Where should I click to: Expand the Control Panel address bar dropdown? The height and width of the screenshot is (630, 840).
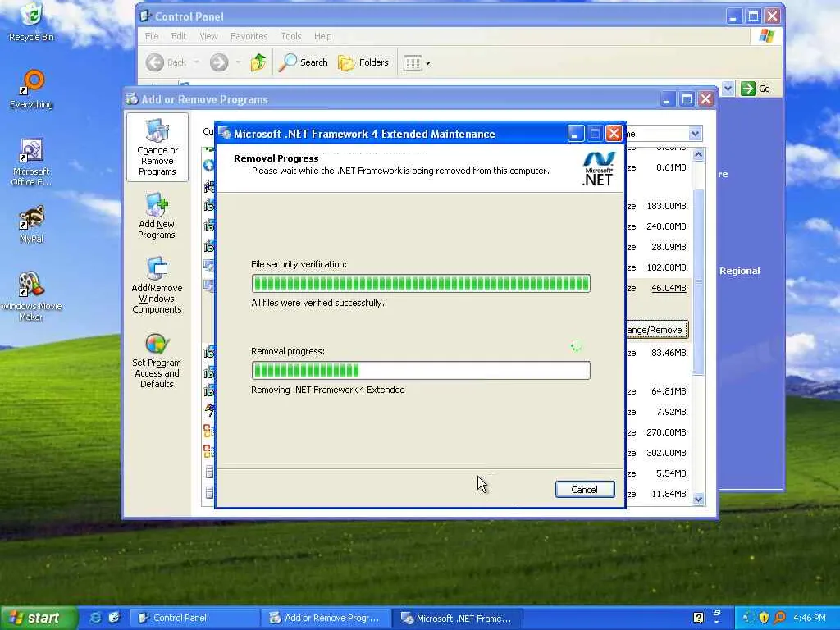click(728, 89)
